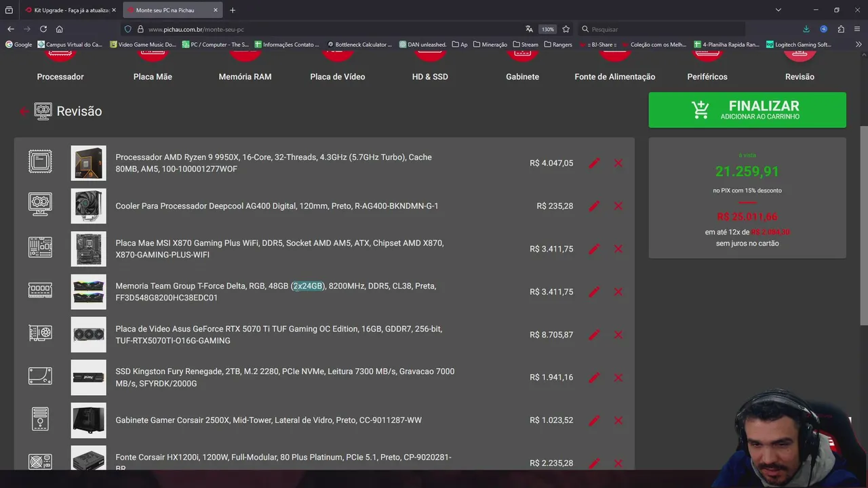Bookmark this page with the star
This screenshot has width=868, height=488.
point(566,29)
